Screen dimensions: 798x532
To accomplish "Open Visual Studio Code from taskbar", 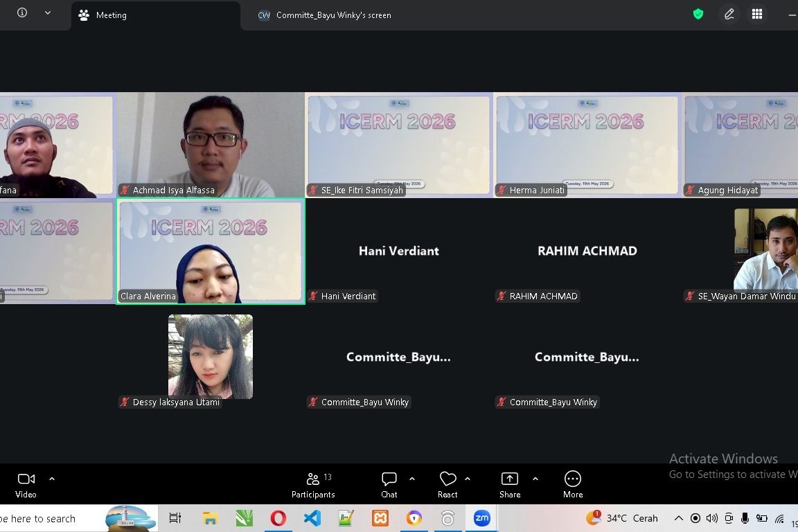I will click(x=312, y=518).
